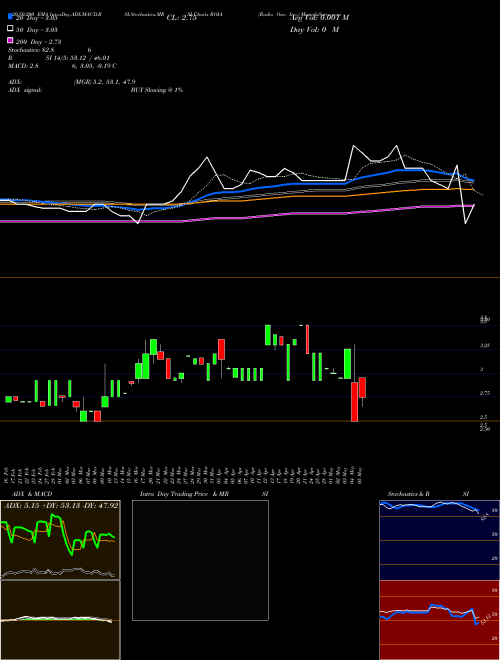Select the '200 Day = 2.73' label
Screen dimensions: 500x660
(39, 42)
